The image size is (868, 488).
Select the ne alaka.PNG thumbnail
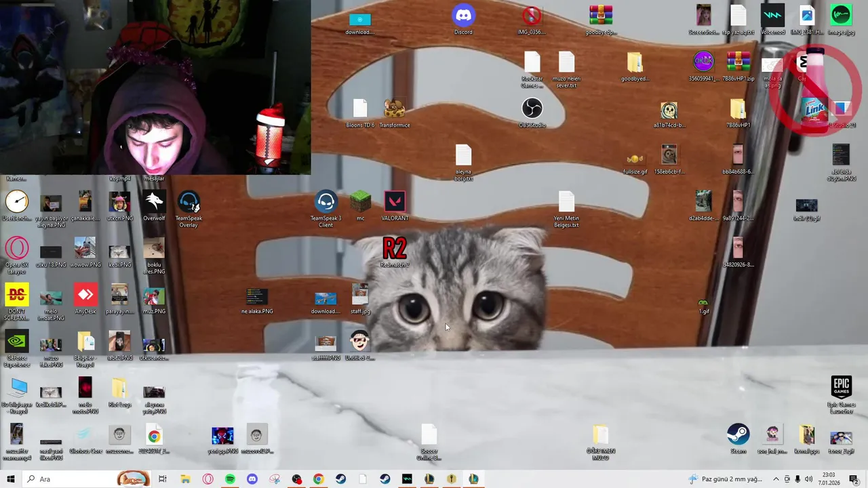pyautogui.click(x=257, y=298)
